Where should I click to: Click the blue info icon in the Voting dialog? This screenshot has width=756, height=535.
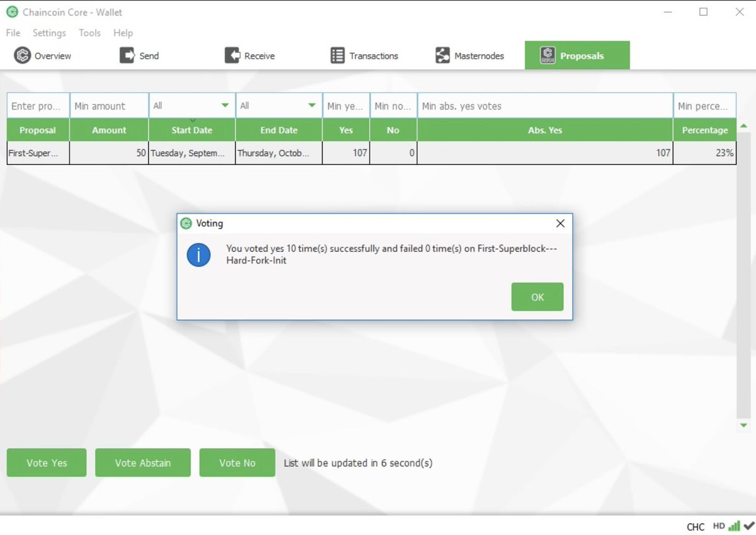[199, 255]
